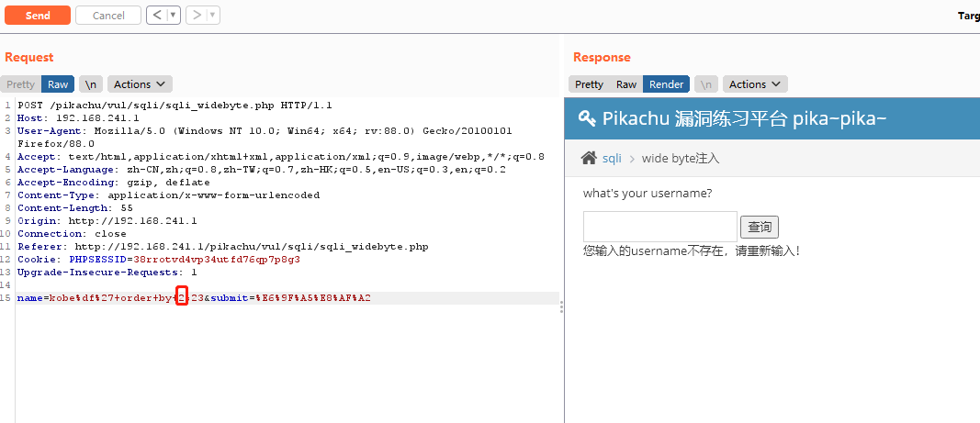
Task: Click the PHPSESSID cookie value
Action: click(216, 260)
